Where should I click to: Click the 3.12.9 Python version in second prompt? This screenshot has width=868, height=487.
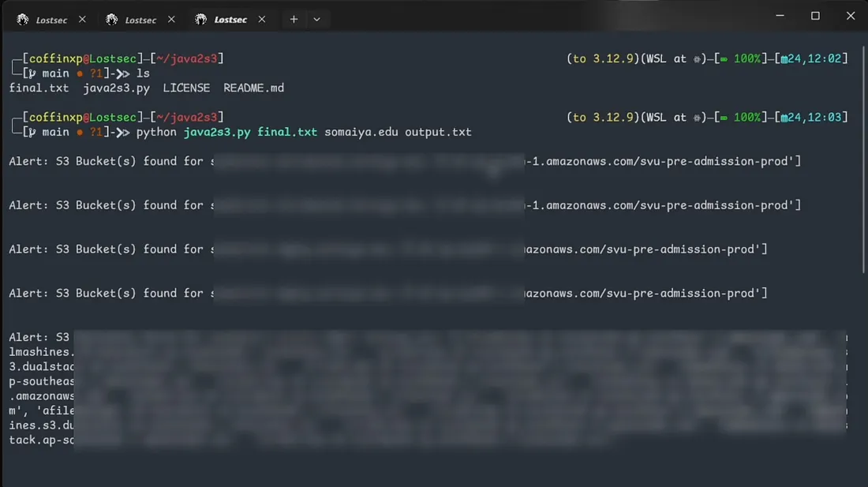pos(613,118)
